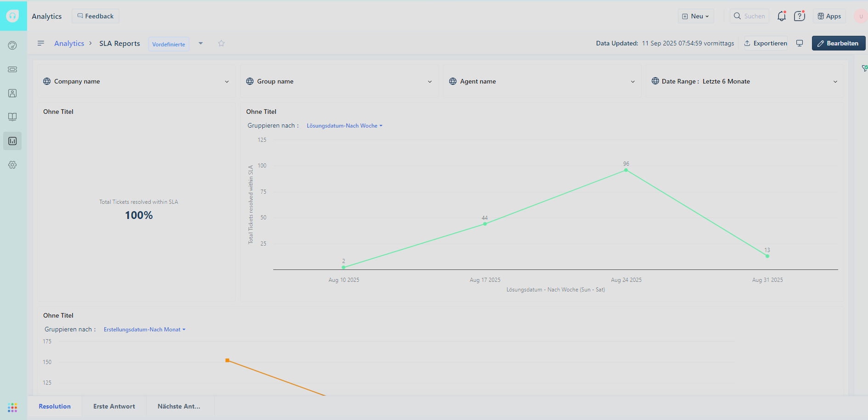Mark report as favorite with star icon
This screenshot has height=420, width=868.
pos(221,43)
